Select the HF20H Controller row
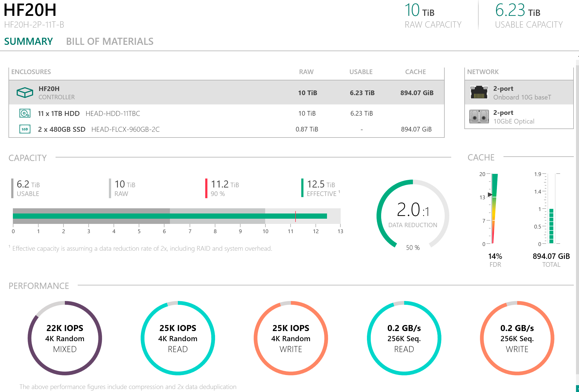This screenshot has height=392, width=579. coord(227,92)
